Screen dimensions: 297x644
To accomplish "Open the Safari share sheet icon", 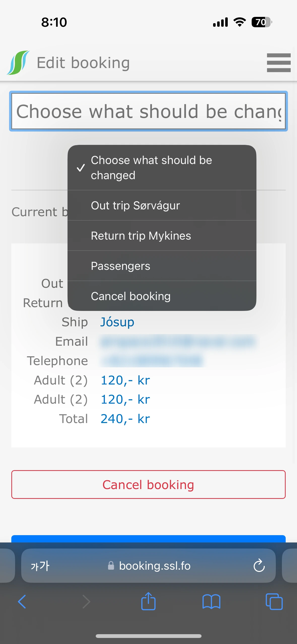I will 148,601.
